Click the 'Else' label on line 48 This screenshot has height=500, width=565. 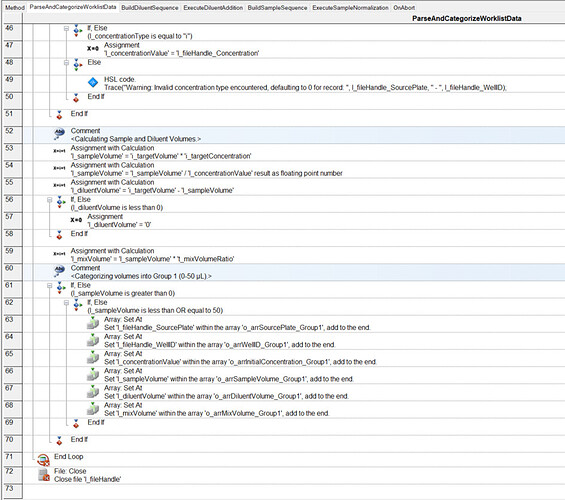point(94,62)
